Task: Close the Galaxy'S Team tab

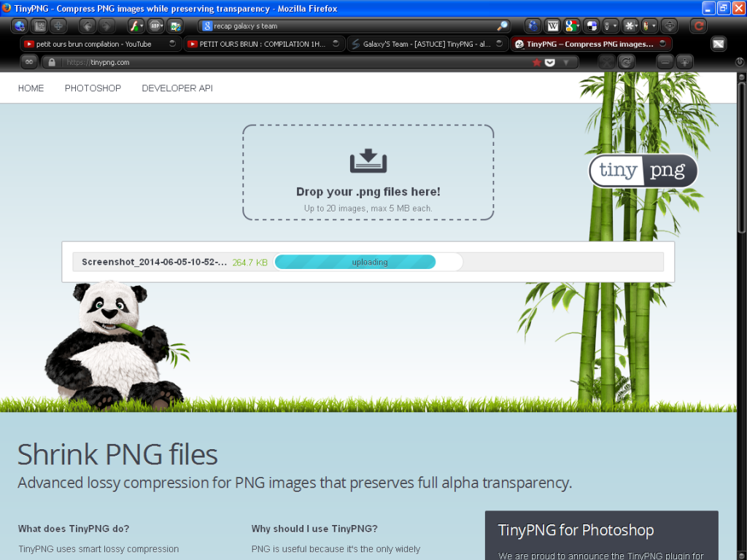Action: click(x=499, y=43)
